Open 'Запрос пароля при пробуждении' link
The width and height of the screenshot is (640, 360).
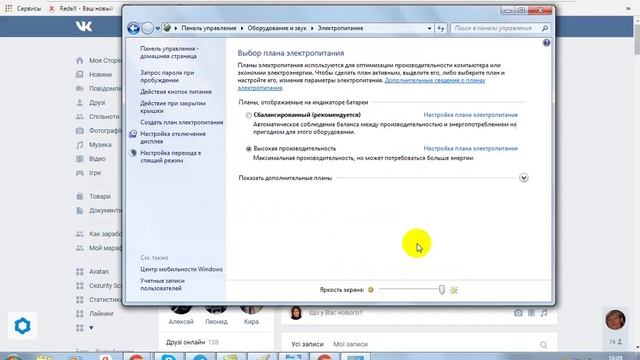point(167,76)
